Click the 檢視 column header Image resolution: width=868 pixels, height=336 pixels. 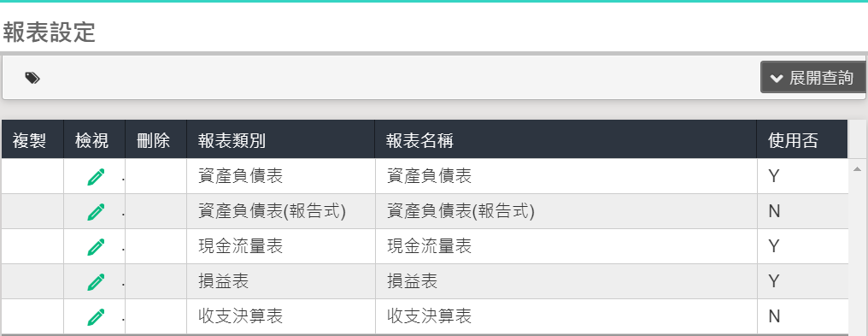[94, 139]
